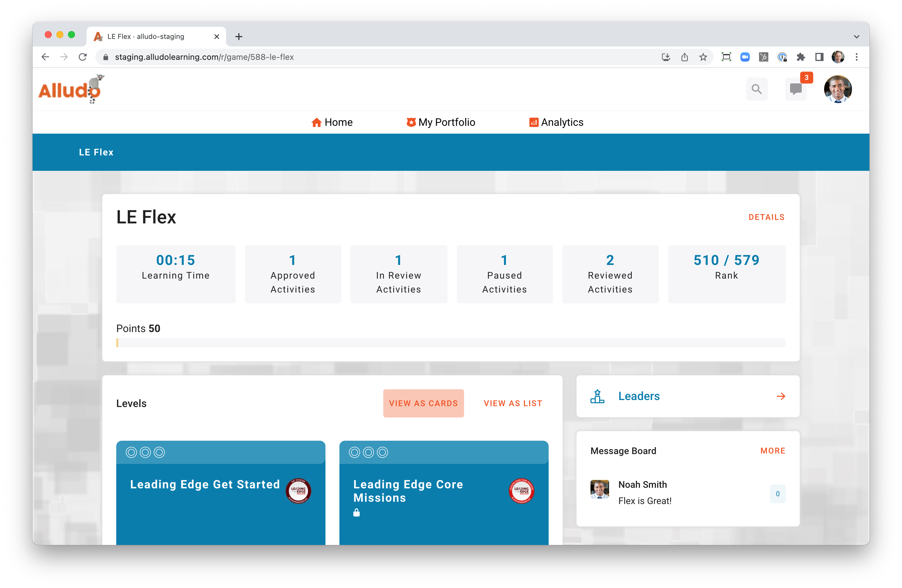Open chat messages with 3 notifications

pyautogui.click(x=796, y=89)
